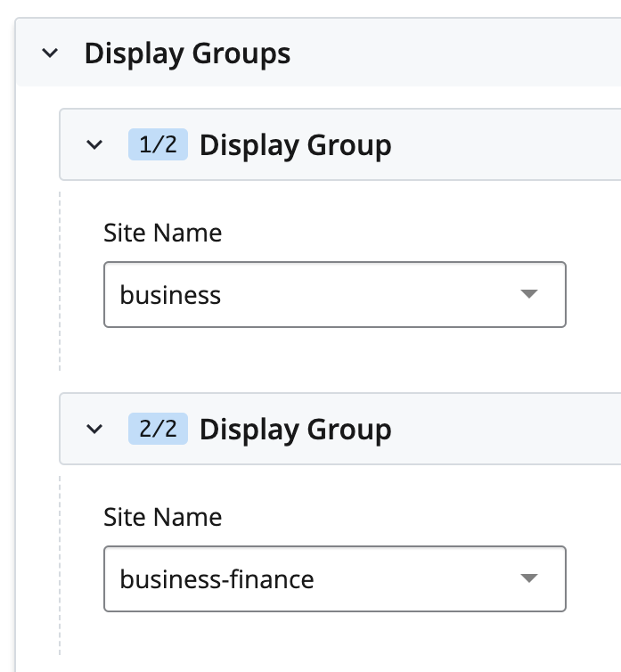Click the business-finance value text in second dropdown
Image resolution: width=621 pixels, height=672 pixels.
[217, 579]
